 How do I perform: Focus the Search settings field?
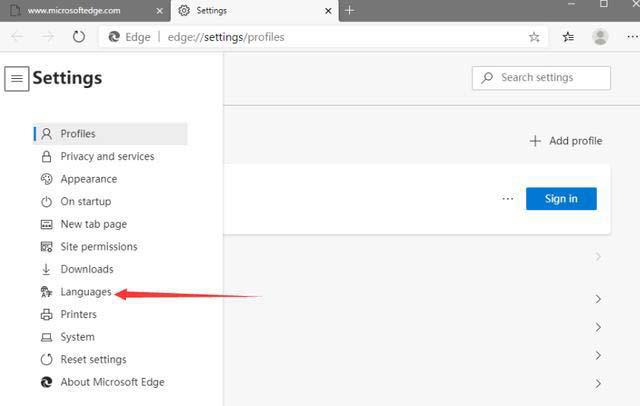541,78
